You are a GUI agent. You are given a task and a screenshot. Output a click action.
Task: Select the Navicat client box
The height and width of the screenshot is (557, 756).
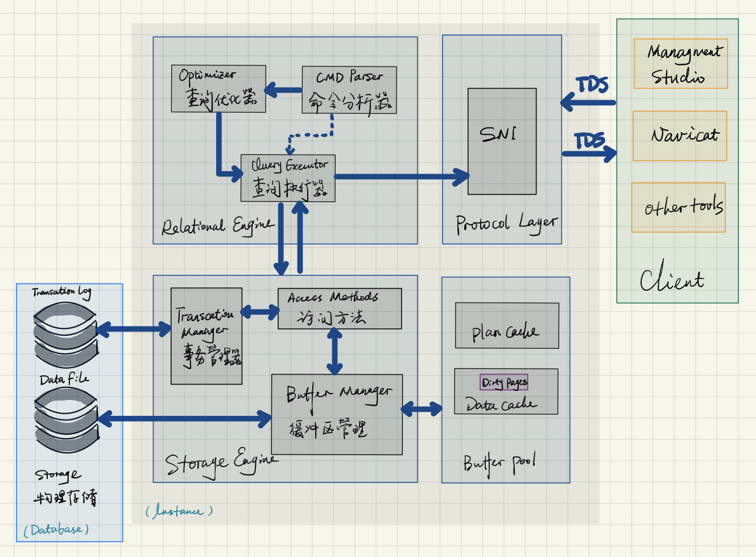pos(680,136)
